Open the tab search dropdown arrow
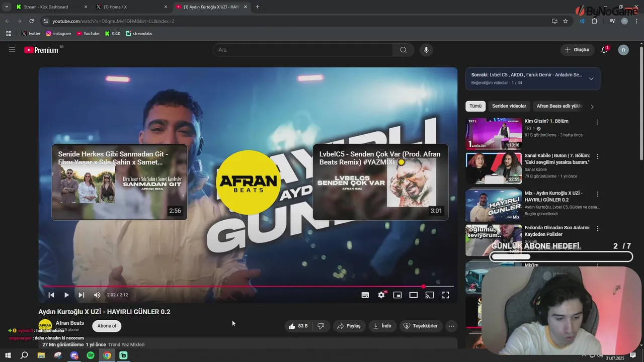 pyautogui.click(x=7, y=7)
